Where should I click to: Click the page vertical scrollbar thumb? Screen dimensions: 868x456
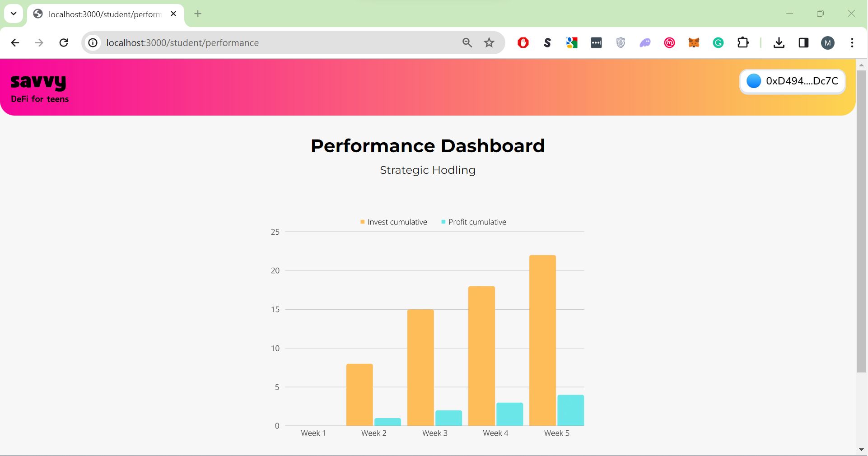coord(861,221)
